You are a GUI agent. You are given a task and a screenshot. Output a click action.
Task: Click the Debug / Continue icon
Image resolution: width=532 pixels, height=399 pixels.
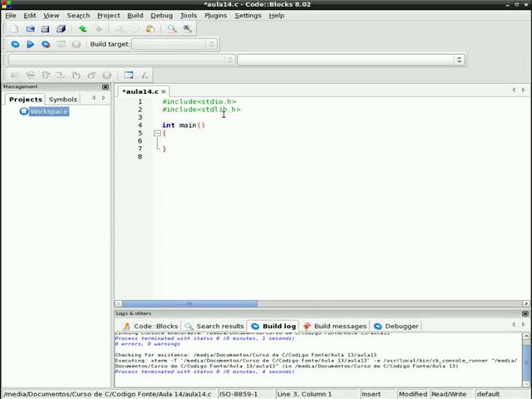pos(15,75)
